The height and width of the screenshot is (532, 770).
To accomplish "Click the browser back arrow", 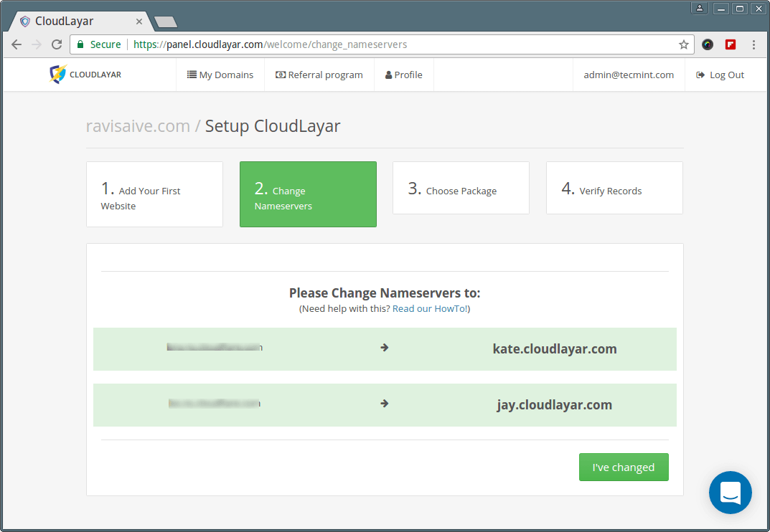I will tap(17, 44).
